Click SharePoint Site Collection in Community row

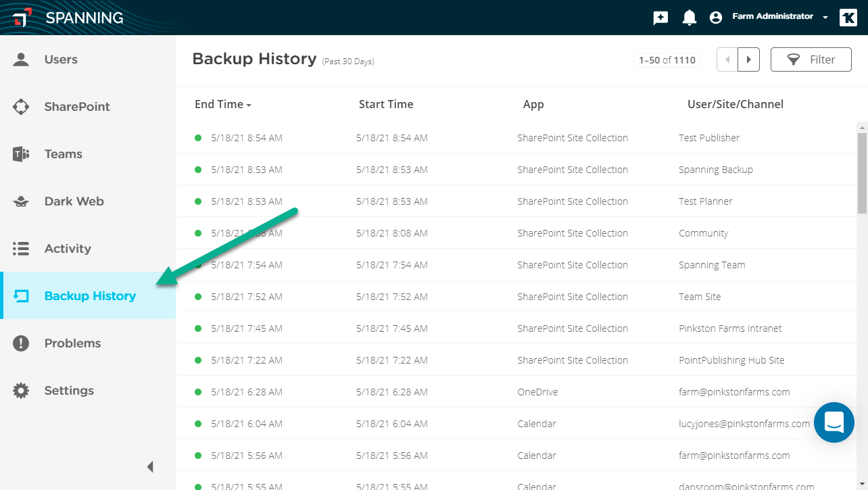pos(573,233)
